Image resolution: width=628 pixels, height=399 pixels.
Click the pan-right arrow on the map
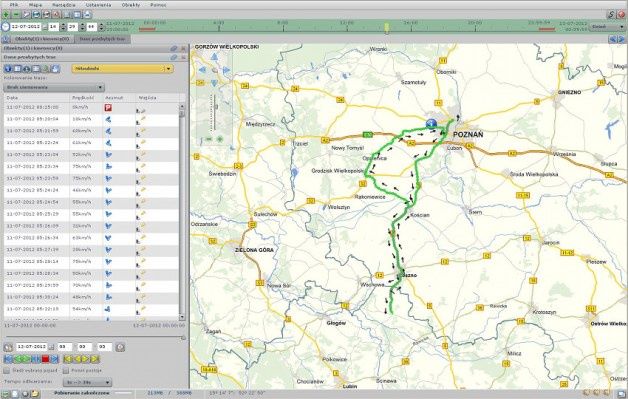tap(226, 70)
